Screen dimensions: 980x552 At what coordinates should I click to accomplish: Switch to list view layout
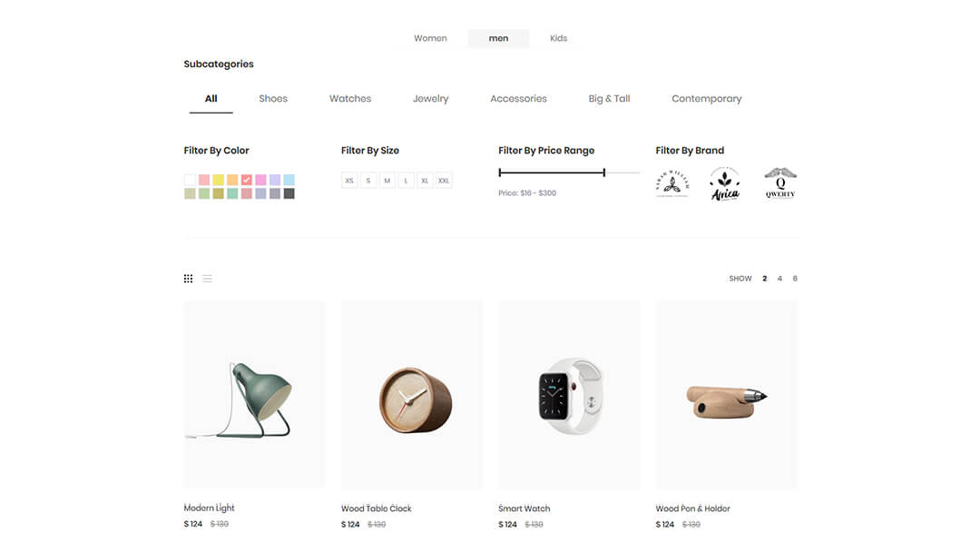tap(208, 279)
